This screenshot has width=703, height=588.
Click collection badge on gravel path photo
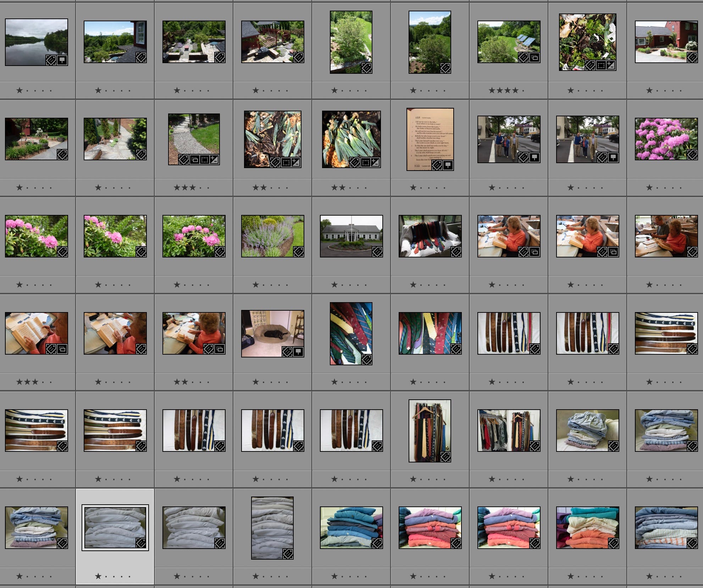coord(194,160)
